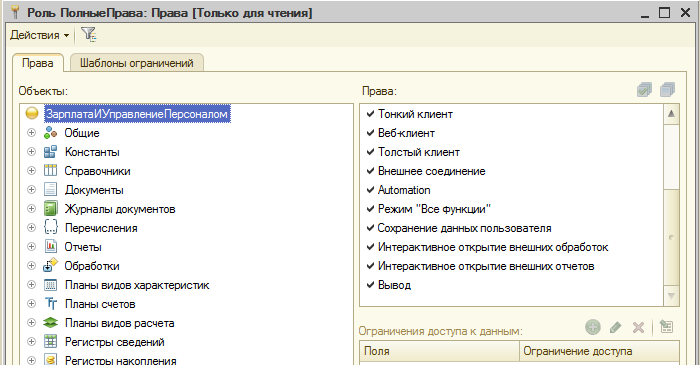This screenshot has width=700, height=365.
Task: Expand the Константы tree node
Action: point(31,151)
